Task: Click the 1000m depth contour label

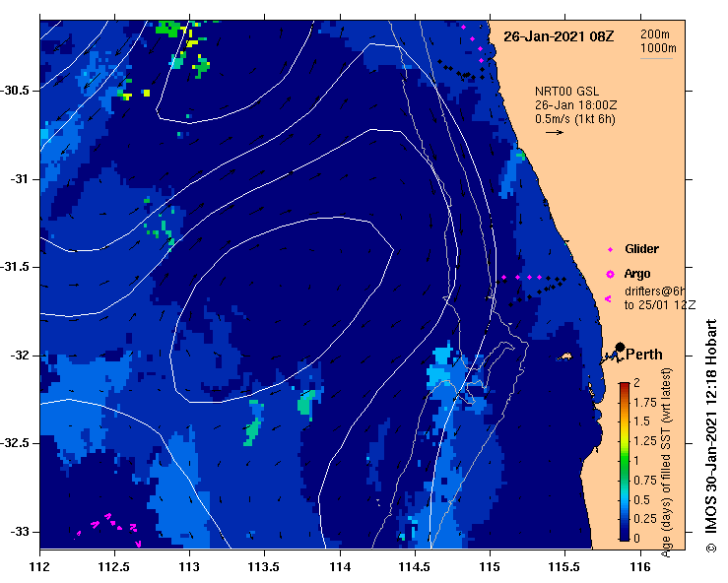Action: pos(658,48)
